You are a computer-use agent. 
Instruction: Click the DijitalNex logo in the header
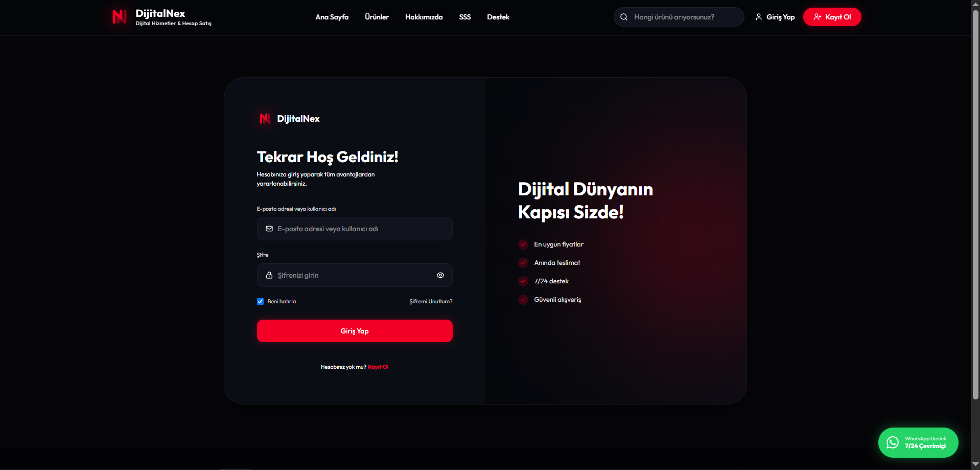click(161, 17)
